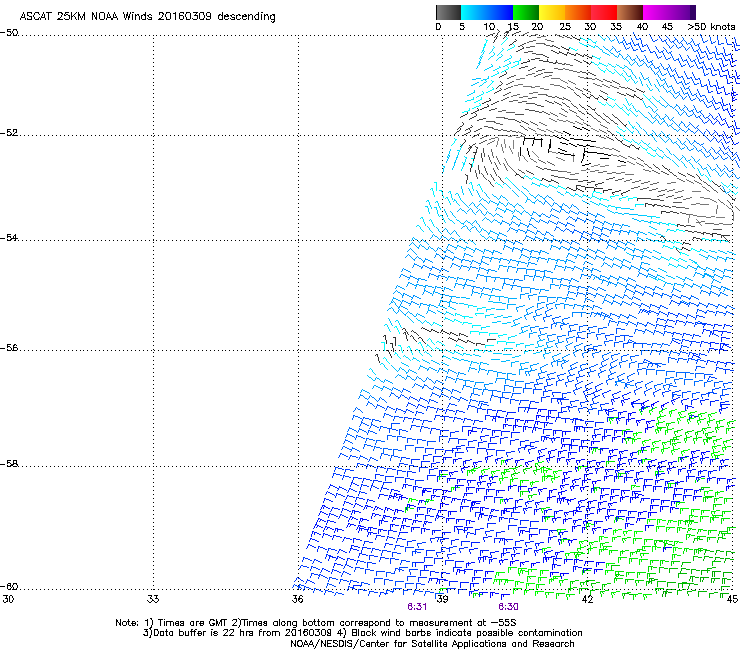
Task: Click the '-54' latitude axis label
Action: point(9,238)
